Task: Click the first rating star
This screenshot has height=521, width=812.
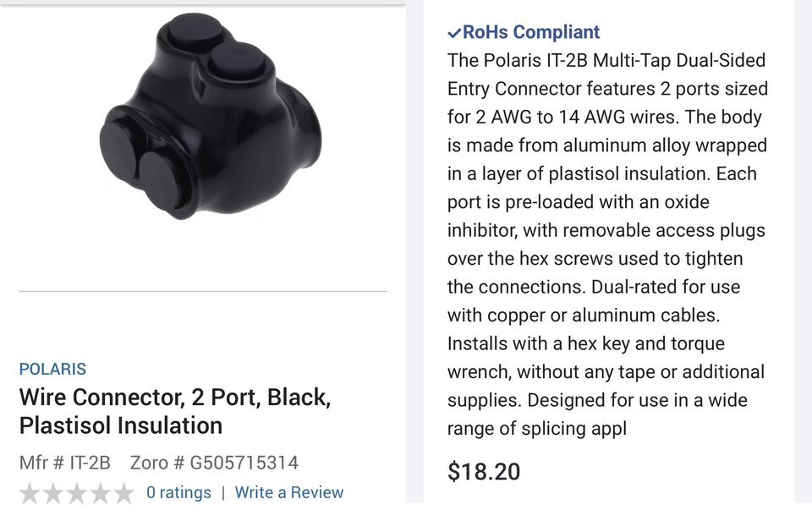Action: pos(30,493)
